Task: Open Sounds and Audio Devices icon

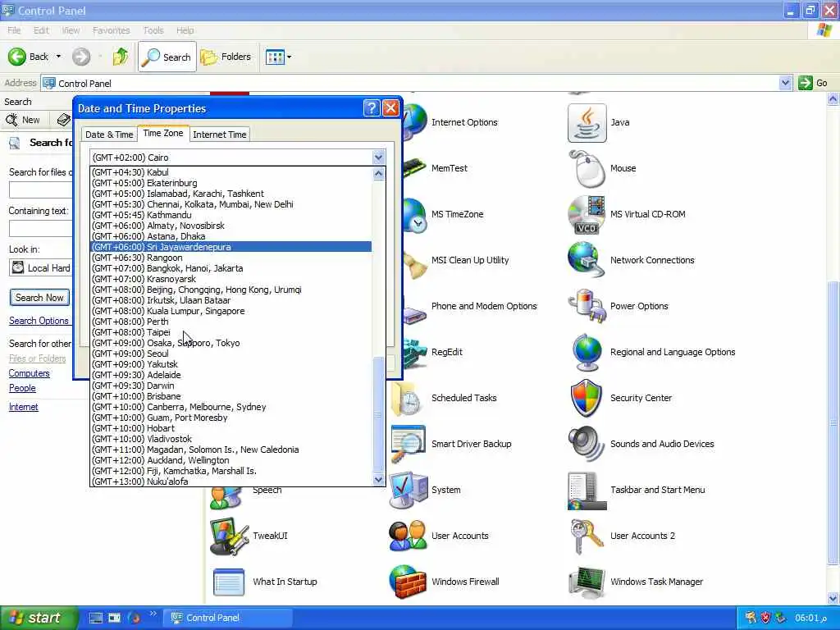Action: [587, 444]
